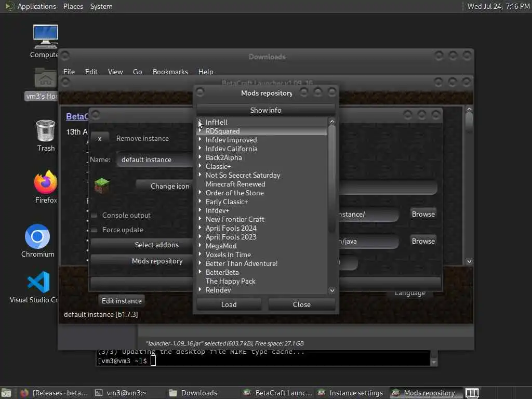Click the Browse button next to instance path
The image size is (532, 399).
pos(423,214)
